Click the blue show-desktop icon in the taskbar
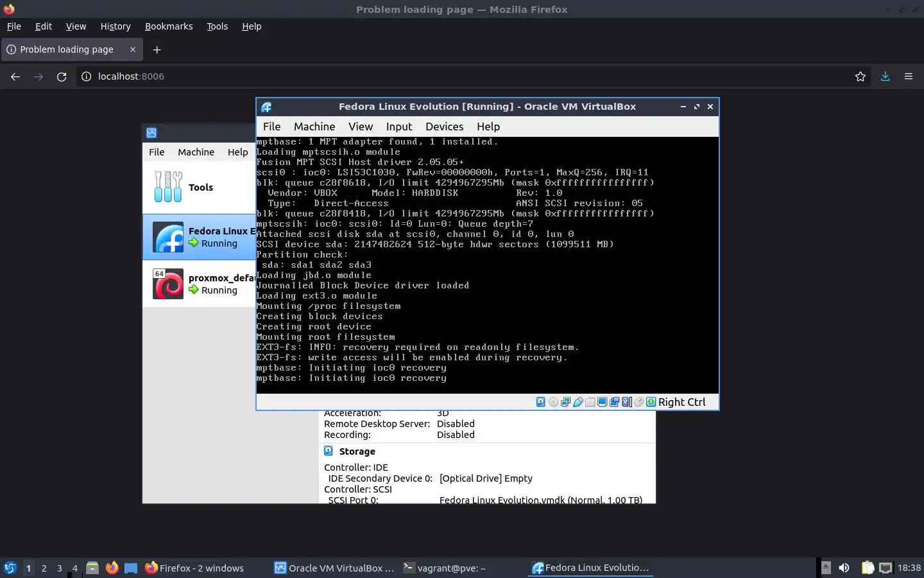 pos(131,568)
